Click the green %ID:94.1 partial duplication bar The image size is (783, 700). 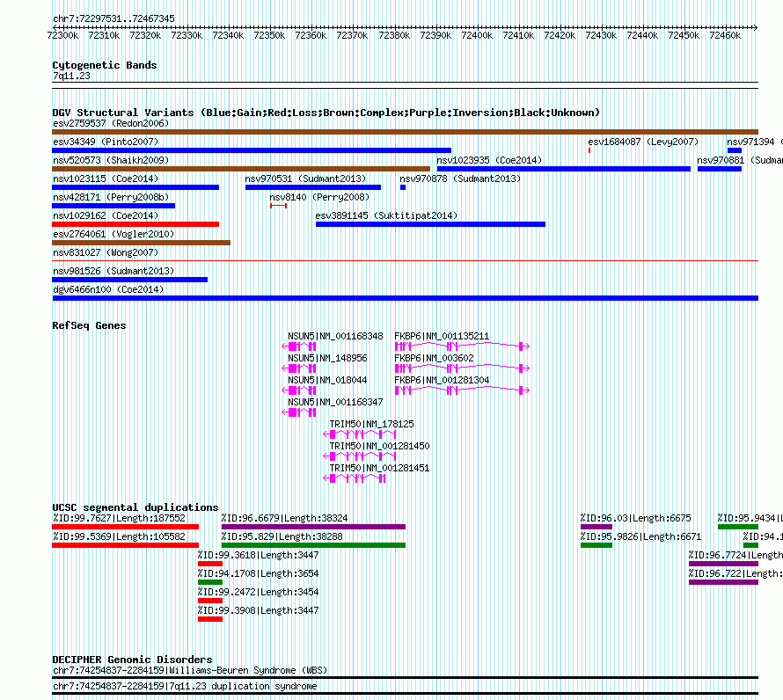click(x=750, y=545)
